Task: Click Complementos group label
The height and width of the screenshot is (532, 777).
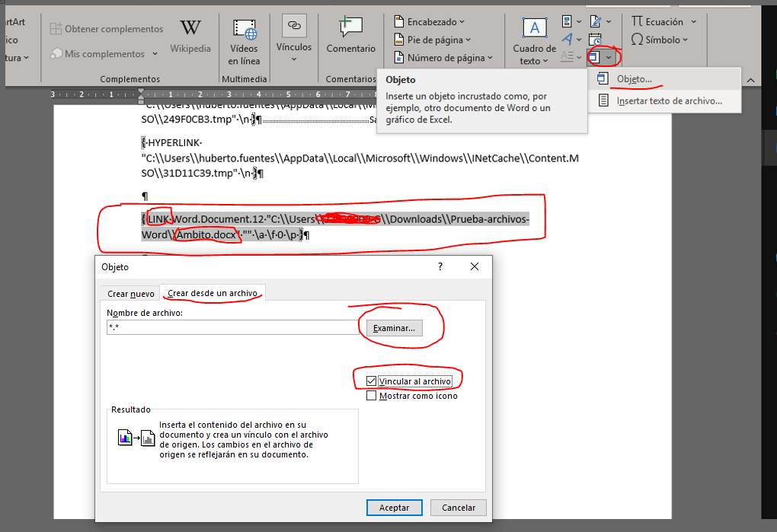Action: click(129, 78)
